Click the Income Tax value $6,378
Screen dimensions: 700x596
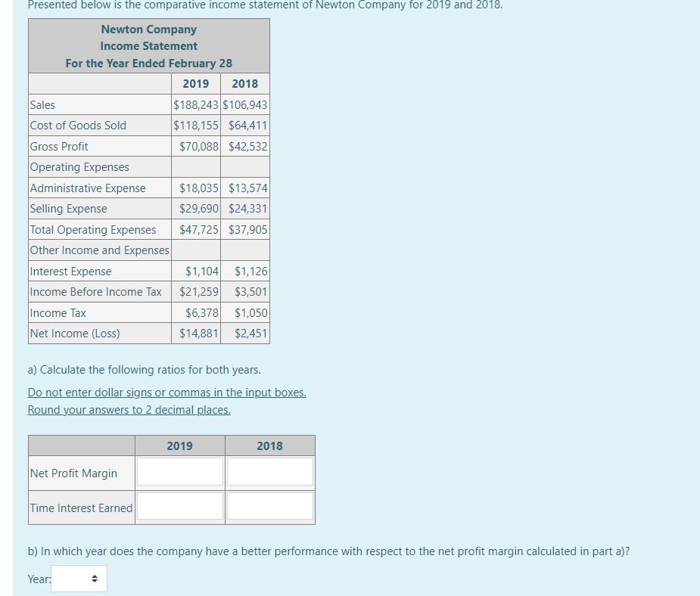tap(203, 312)
